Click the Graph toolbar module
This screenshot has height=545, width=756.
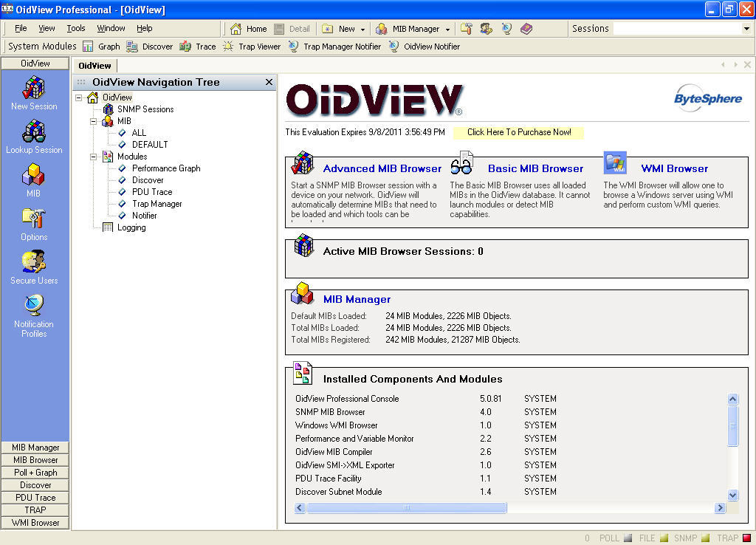click(101, 47)
